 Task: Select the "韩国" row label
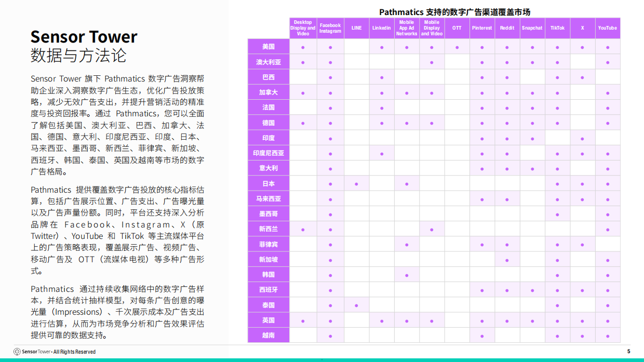[269, 275]
